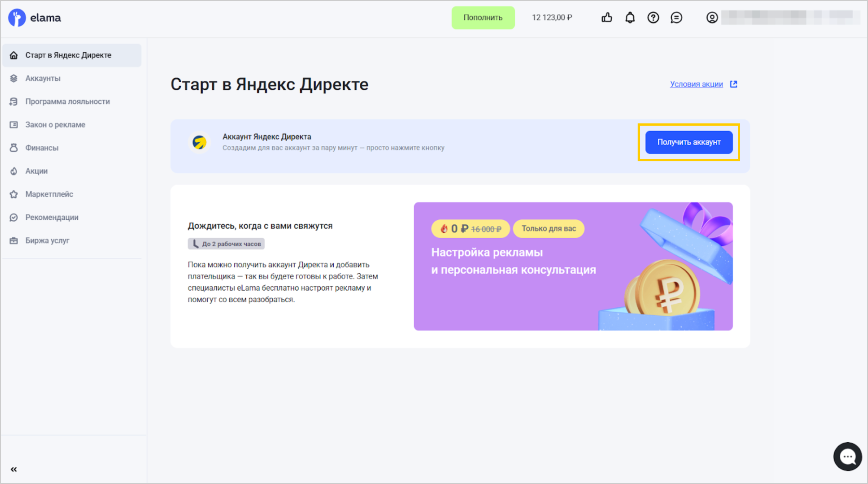
Task: Click the Настройка рекламы promo banner
Action: point(573,266)
